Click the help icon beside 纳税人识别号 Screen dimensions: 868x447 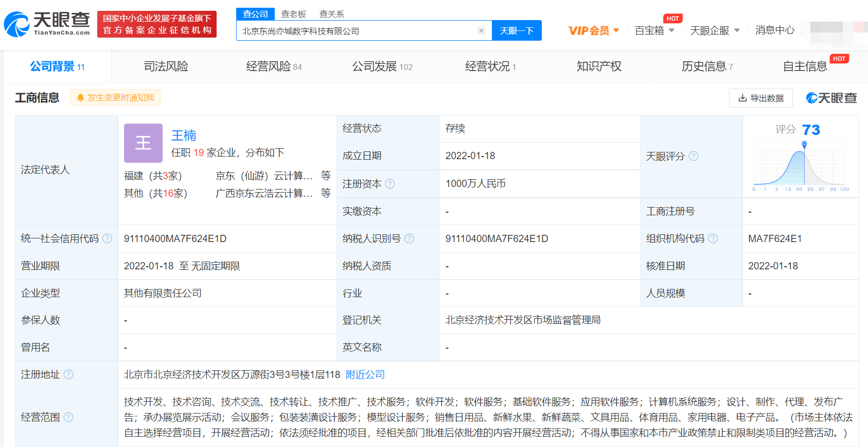pos(409,238)
